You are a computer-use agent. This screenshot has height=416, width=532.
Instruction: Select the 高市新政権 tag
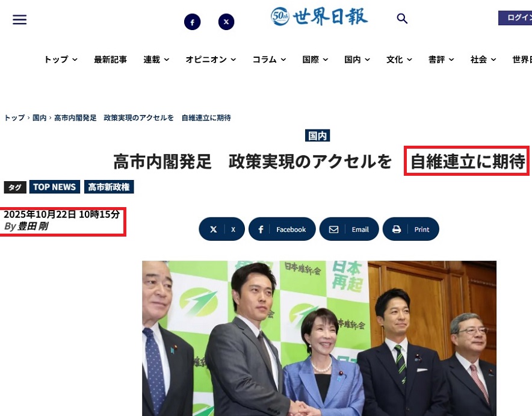pyautogui.click(x=109, y=187)
